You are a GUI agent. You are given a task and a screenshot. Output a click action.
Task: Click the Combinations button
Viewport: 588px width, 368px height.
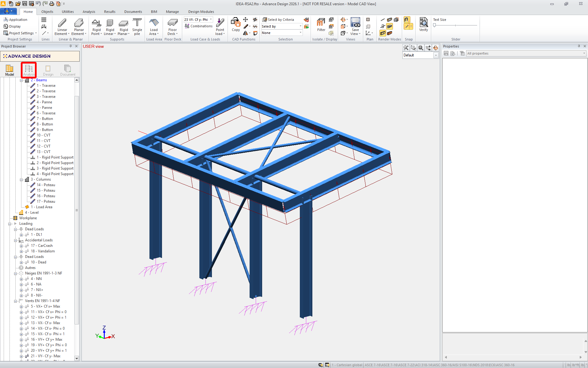[x=198, y=26]
